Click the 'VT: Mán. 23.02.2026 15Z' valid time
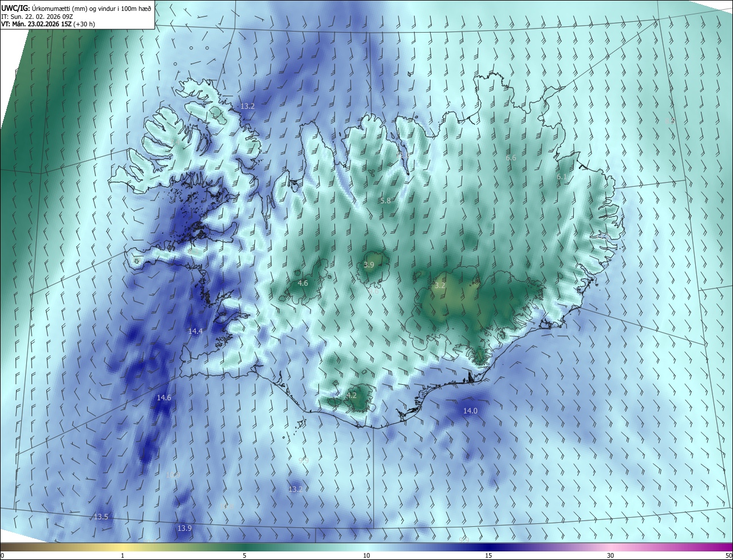 [36, 24]
